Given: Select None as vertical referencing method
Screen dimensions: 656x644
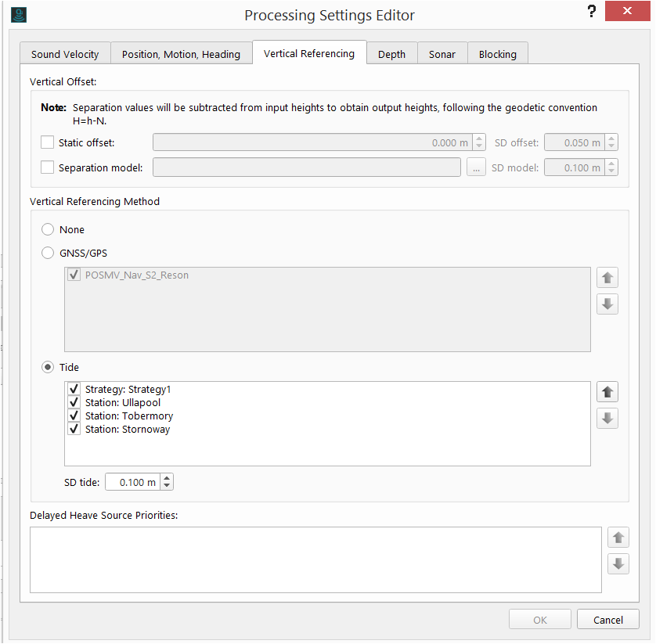Looking at the screenshot, I should coord(48,229).
